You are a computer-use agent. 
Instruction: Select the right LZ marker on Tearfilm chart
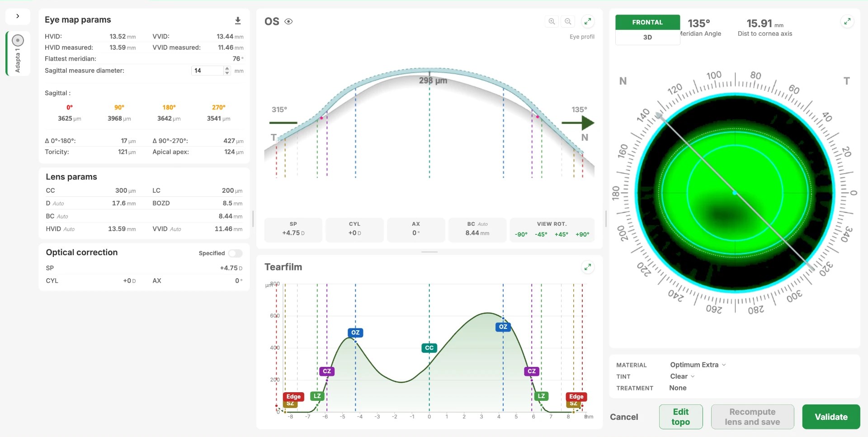click(541, 396)
